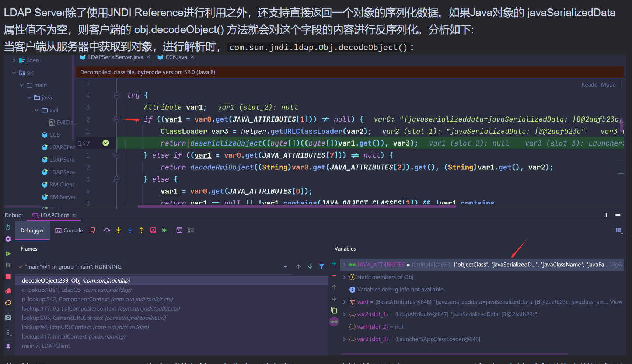The image size is (632, 364).
Task: Switch to the Console tab
Action: [69, 231]
